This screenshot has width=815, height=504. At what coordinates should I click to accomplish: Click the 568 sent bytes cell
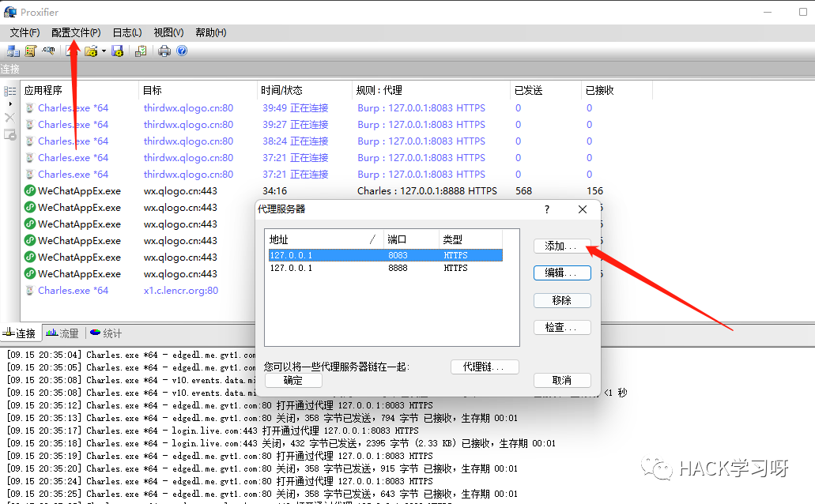click(524, 190)
